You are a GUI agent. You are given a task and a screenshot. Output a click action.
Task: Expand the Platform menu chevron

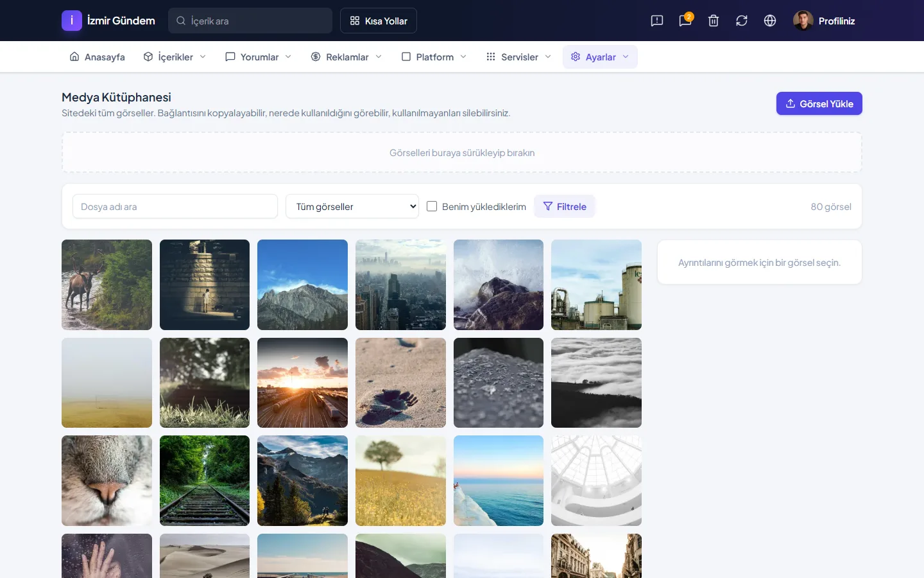(x=463, y=57)
